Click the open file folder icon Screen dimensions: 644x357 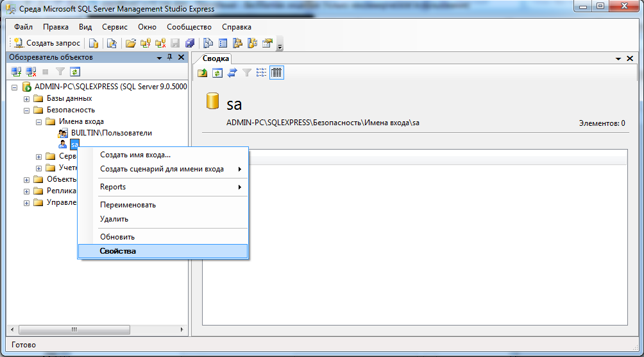pos(130,43)
